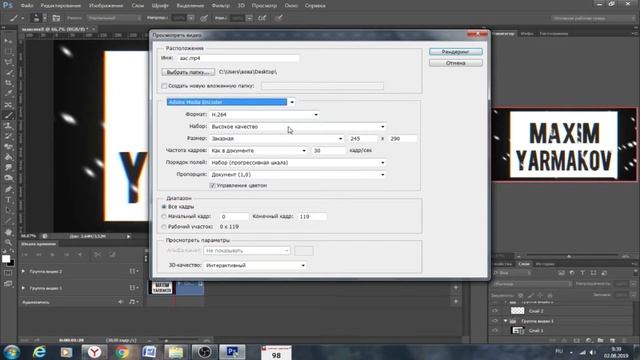Click the filter by type layers icon (T)
The width and height of the screenshot is (640, 360).
pos(582,273)
